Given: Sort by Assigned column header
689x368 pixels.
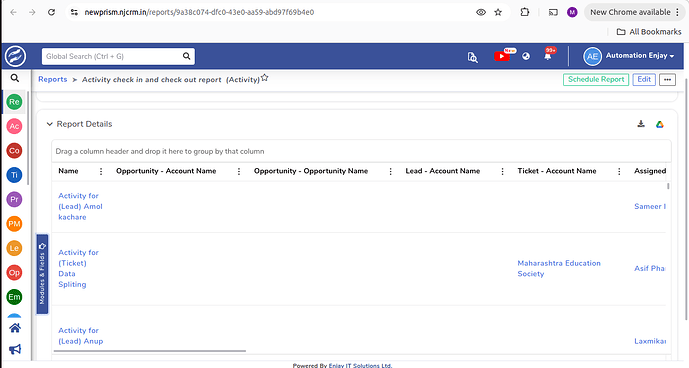Looking at the screenshot, I should [650, 171].
